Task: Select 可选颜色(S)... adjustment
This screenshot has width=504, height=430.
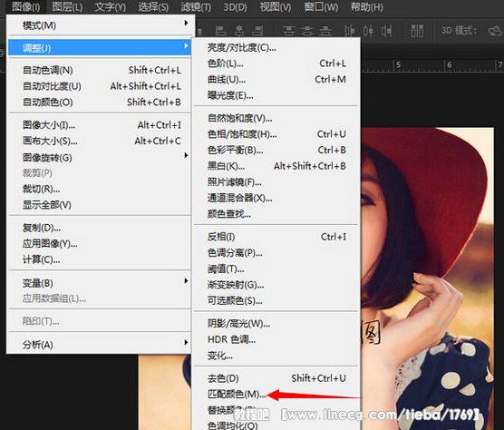Action: pyautogui.click(x=276, y=300)
